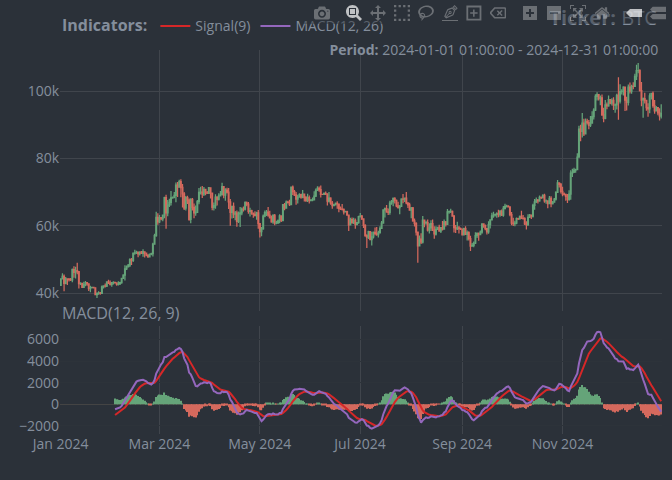The image size is (672, 480).
Task: Click the 60k price axis label
Action: pyautogui.click(x=47, y=226)
